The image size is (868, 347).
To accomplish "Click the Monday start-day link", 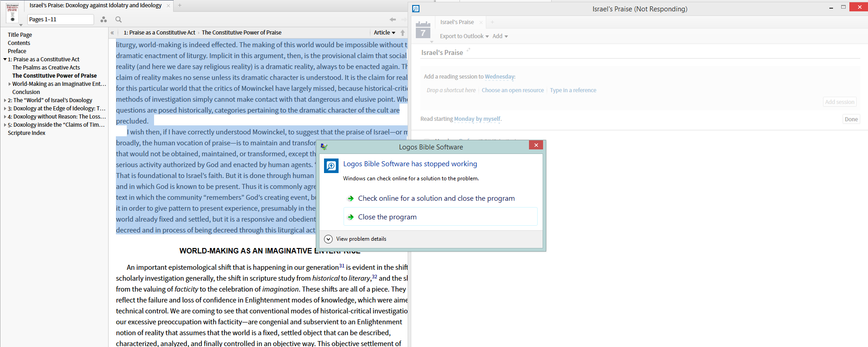I will pos(464,119).
